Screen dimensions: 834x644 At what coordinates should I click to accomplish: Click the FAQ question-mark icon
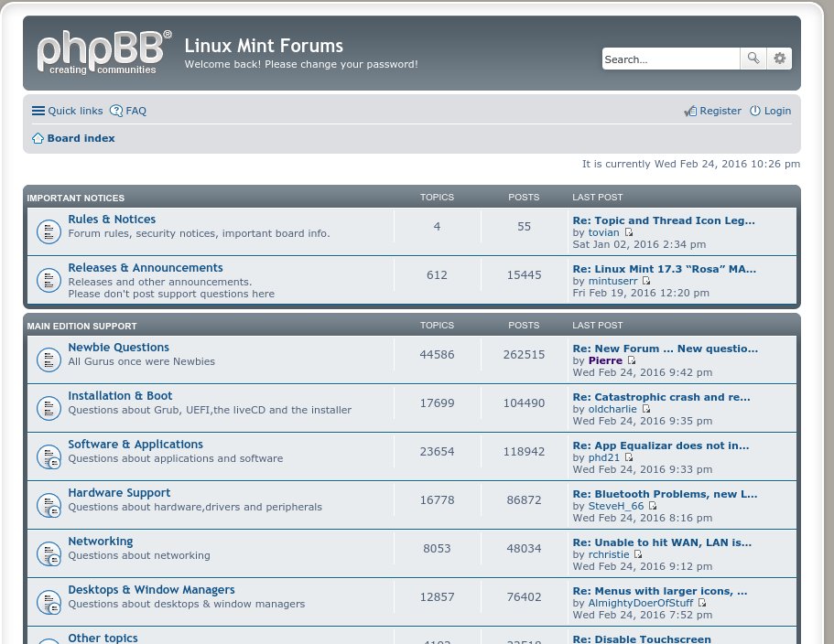[x=116, y=111]
